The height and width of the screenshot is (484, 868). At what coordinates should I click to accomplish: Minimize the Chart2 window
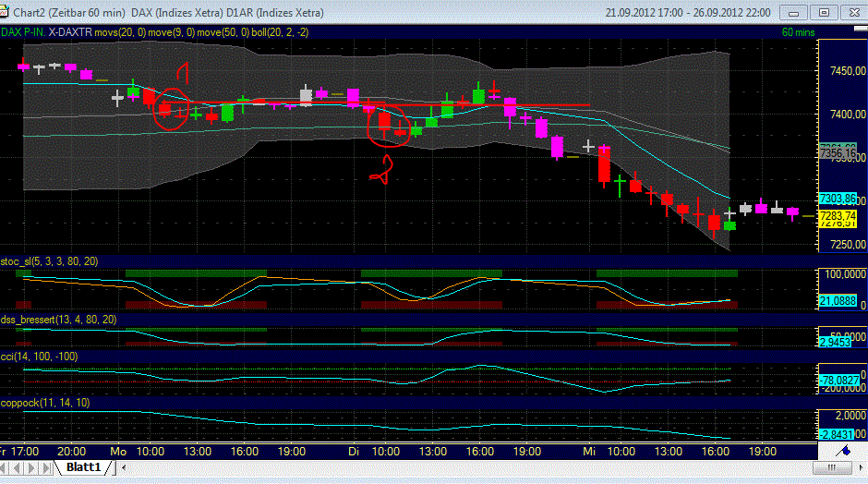(x=793, y=12)
